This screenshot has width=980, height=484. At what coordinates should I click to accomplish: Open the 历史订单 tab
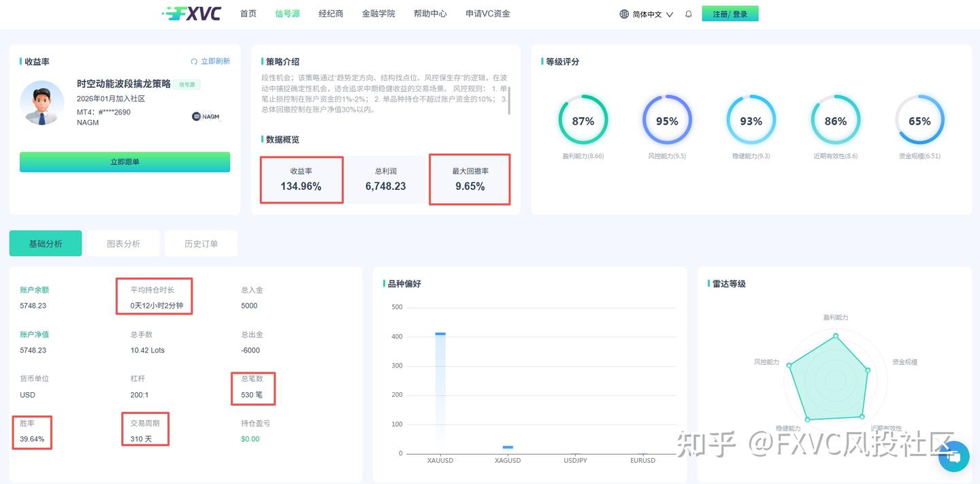coord(201,242)
